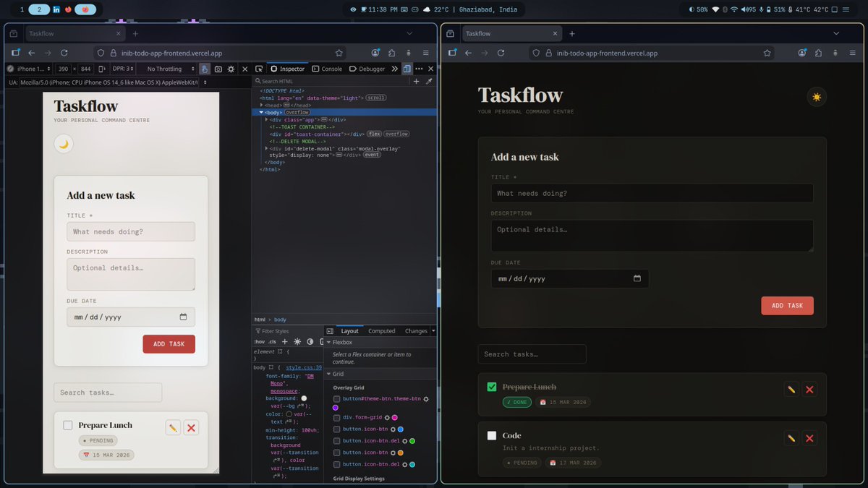
Task: Open the style.css:39 source link
Action: click(304, 367)
